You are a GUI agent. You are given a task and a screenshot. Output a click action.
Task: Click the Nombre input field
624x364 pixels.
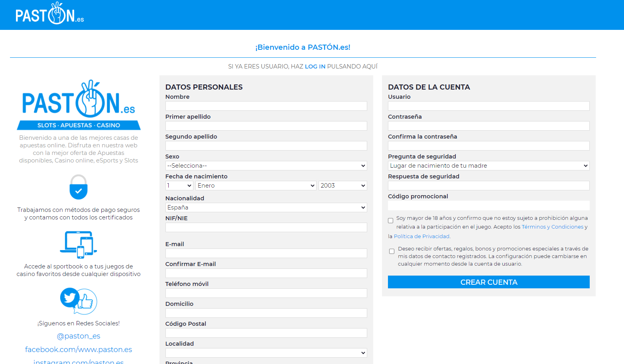click(x=266, y=106)
